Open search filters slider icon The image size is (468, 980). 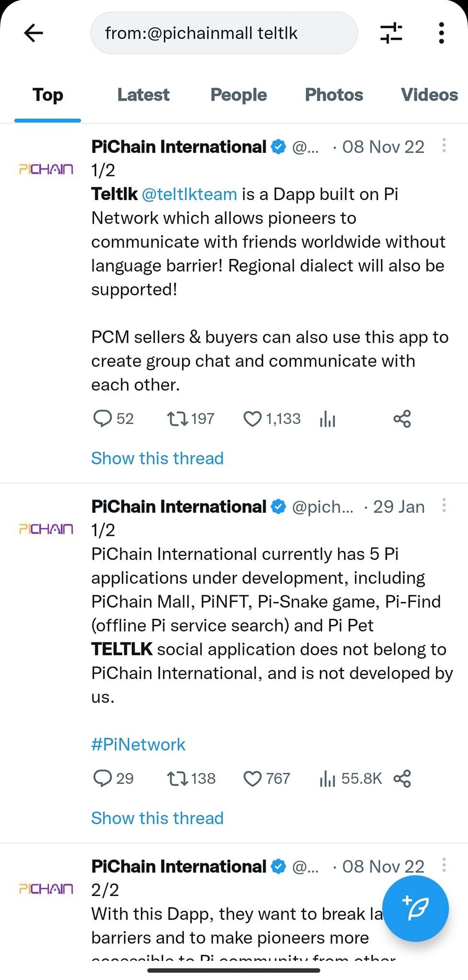point(391,33)
